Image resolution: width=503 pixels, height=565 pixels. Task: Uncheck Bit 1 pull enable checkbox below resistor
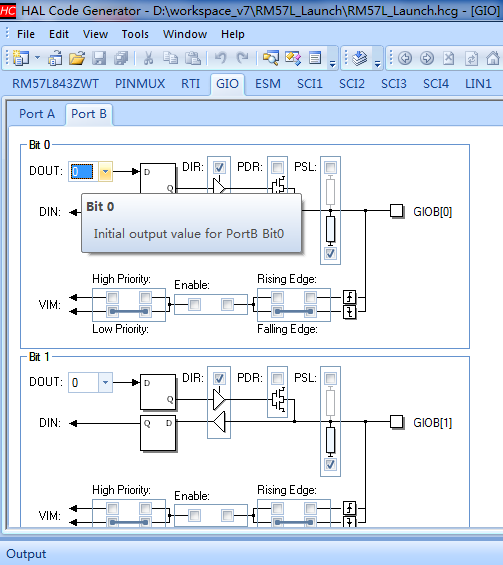[x=330, y=464]
